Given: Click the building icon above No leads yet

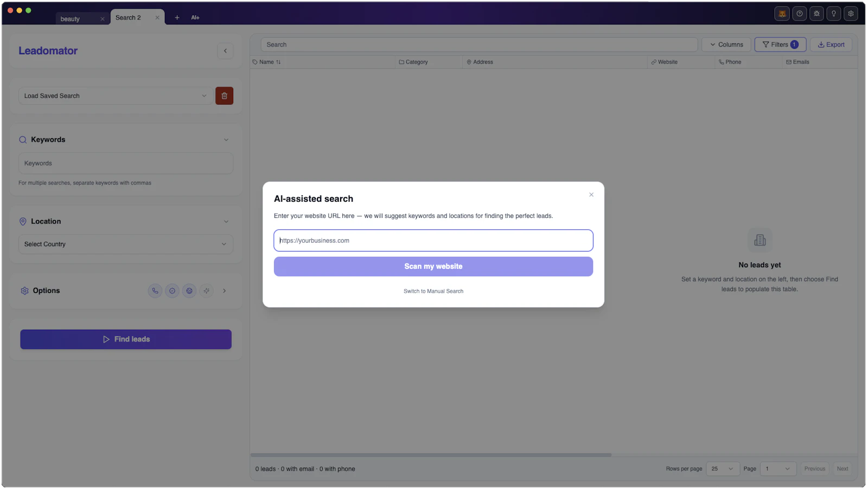Looking at the screenshot, I should tap(760, 240).
